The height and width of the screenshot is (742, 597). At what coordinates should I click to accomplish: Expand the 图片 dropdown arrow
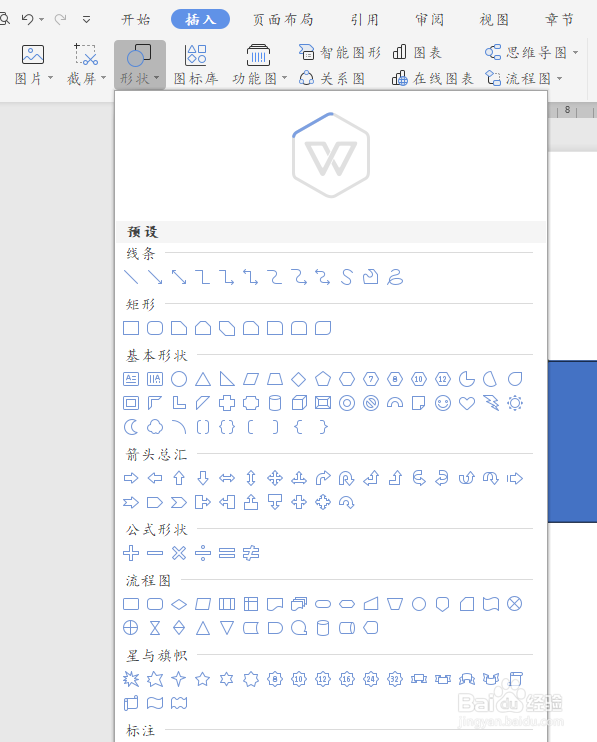click(x=51, y=78)
